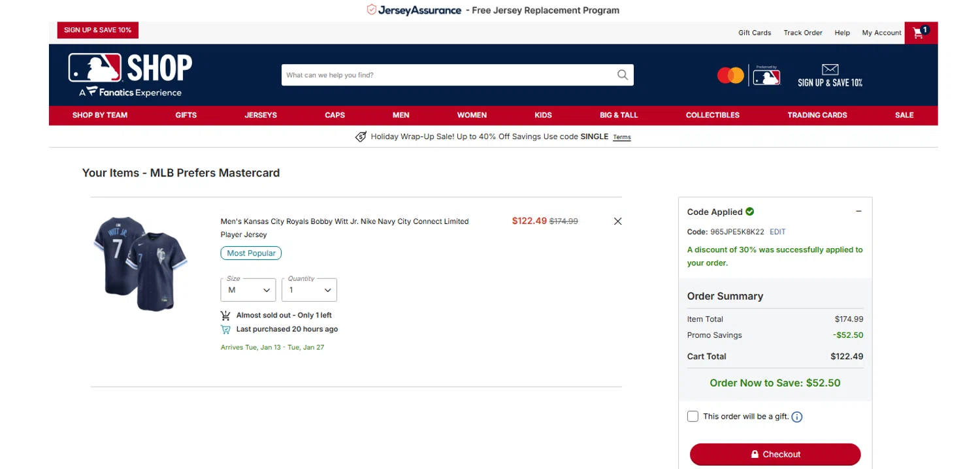Click the Last purchased cart icon
Viewport: 980px width, 469px height.
[225, 329]
